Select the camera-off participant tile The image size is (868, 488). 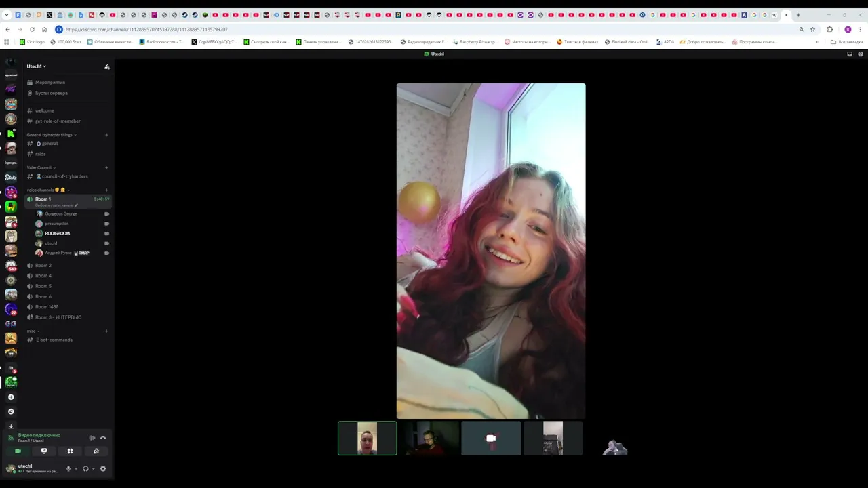pos(491,439)
